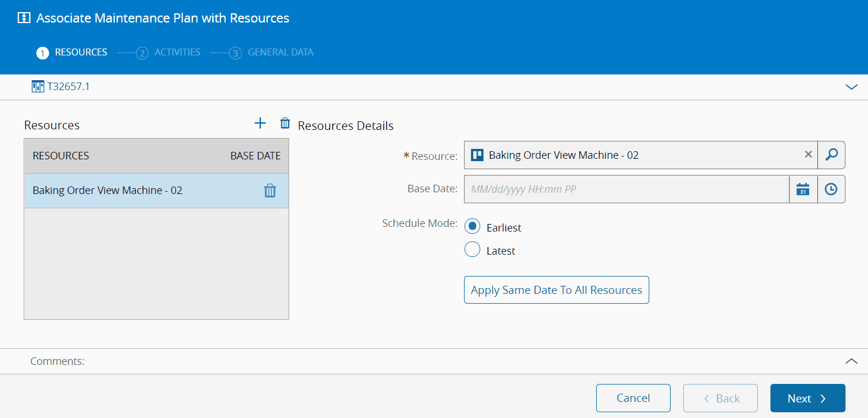Click into the Base Date input field
868x418 pixels.
tap(626, 189)
